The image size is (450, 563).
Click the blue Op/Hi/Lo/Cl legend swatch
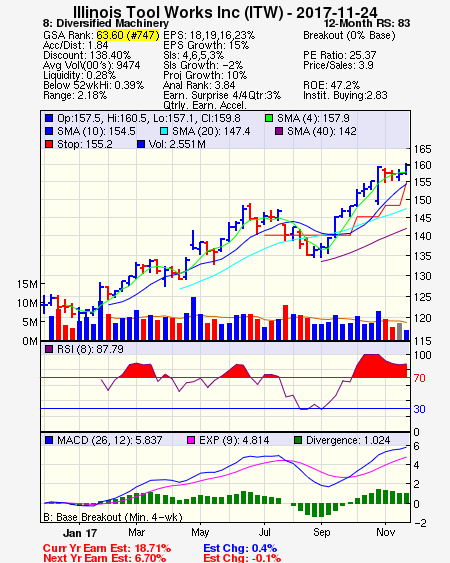tap(49, 118)
